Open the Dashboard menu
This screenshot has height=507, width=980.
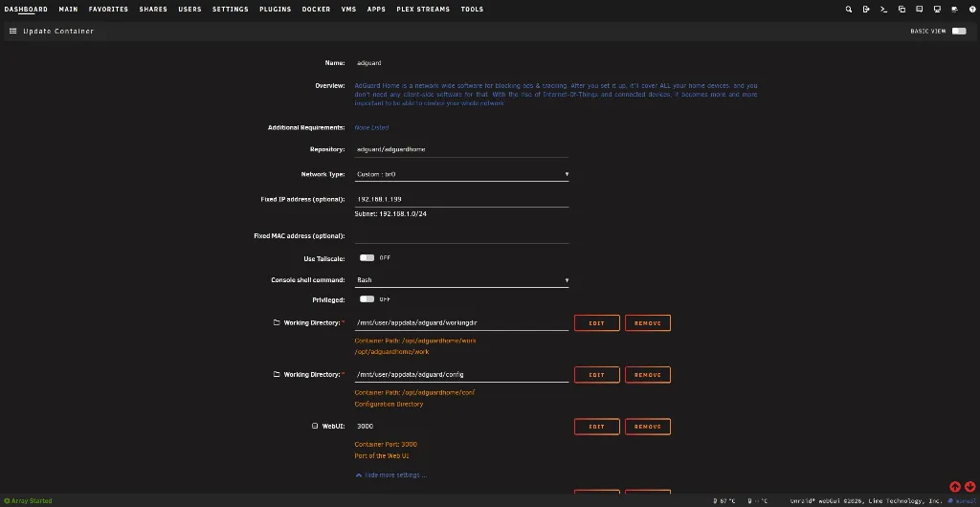point(26,10)
